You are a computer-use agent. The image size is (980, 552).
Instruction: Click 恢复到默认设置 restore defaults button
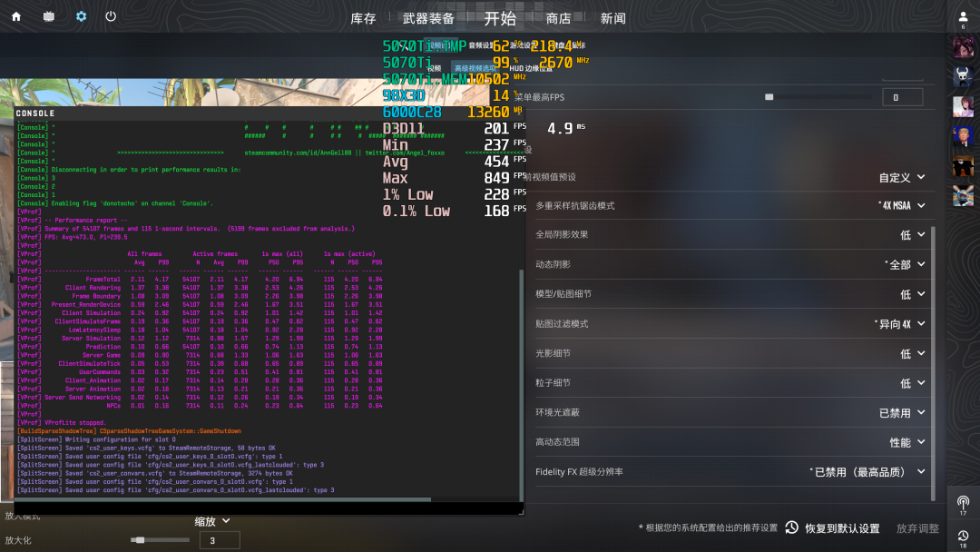pos(842,528)
